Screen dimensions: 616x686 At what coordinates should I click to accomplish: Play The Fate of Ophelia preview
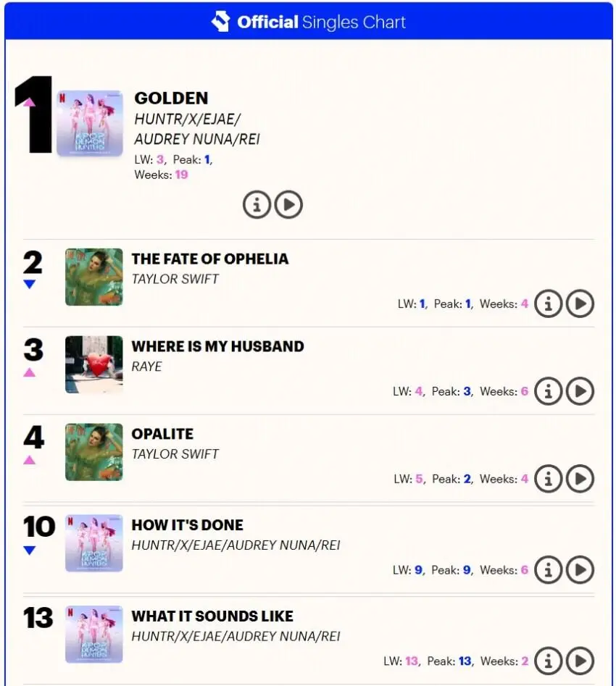tap(580, 304)
